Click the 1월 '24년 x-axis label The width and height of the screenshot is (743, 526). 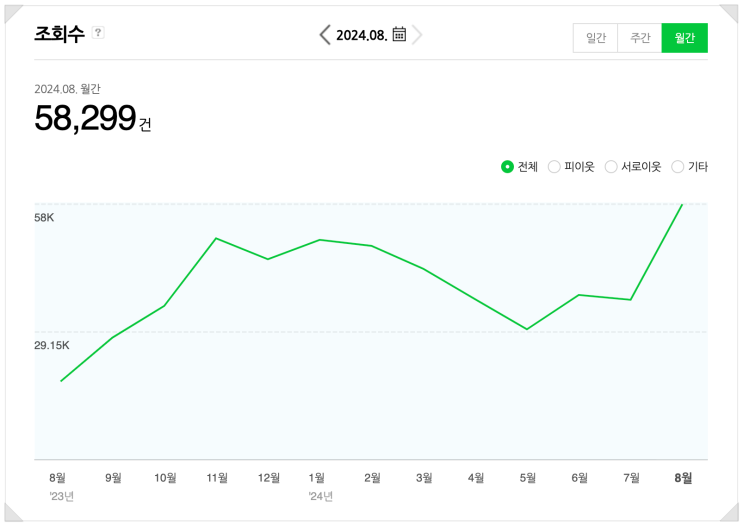point(317,478)
